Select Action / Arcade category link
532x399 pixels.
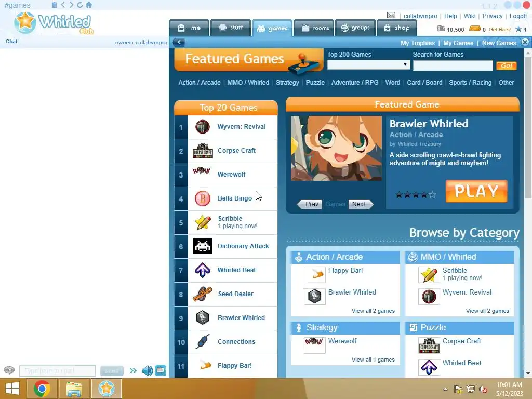click(199, 83)
